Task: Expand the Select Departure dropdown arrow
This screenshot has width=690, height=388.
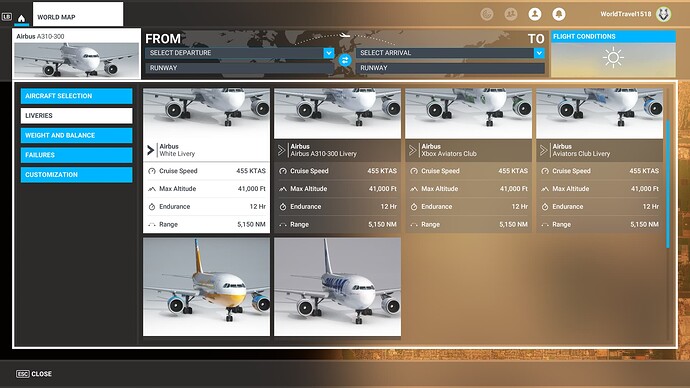Action: [x=329, y=53]
